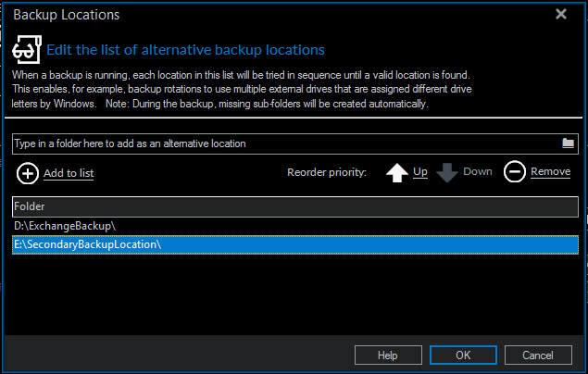Confirm changes with the OK button

pyautogui.click(x=463, y=355)
